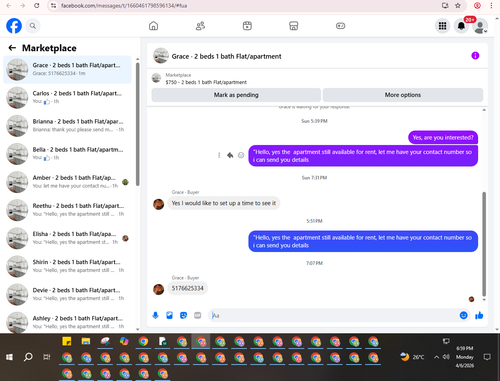The height and width of the screenshot is (381, 500).
Task: Open Devie conversation in the list
Action: [67, 294]
